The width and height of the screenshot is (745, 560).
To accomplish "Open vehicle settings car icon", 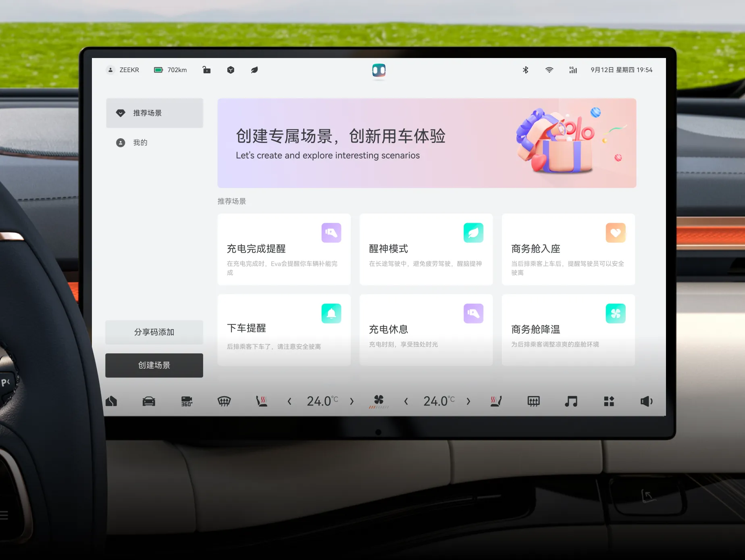I will pos(149,401).
